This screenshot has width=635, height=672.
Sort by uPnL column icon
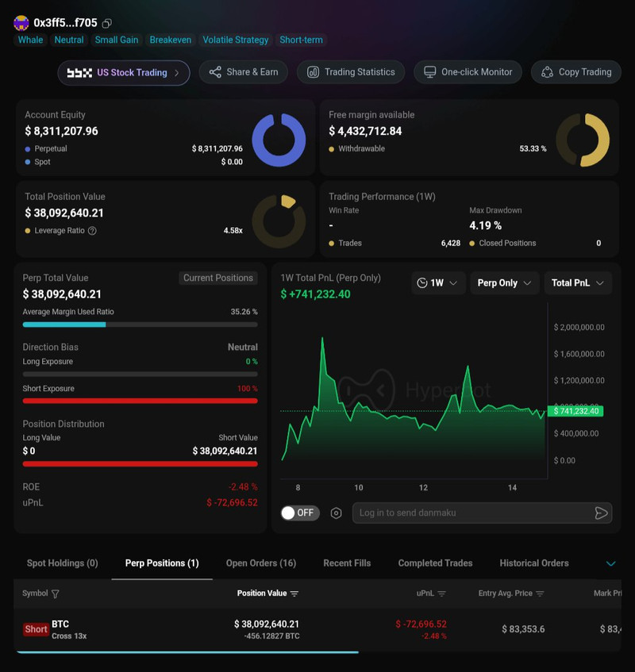coord(441,593)
